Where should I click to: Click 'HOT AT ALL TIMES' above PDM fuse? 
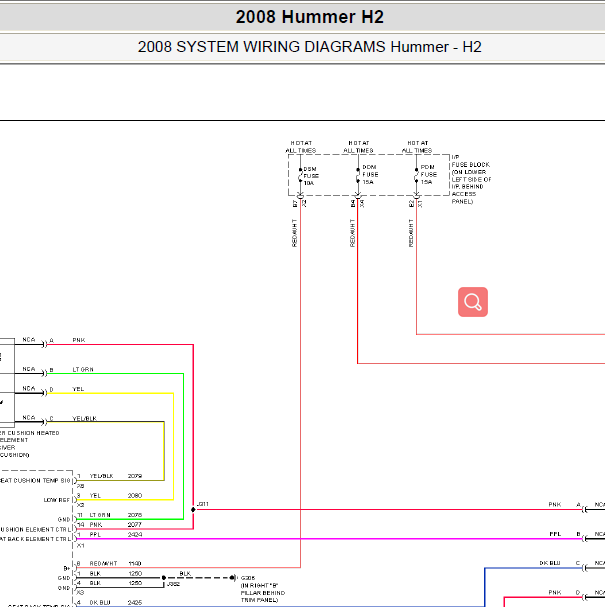417,147
